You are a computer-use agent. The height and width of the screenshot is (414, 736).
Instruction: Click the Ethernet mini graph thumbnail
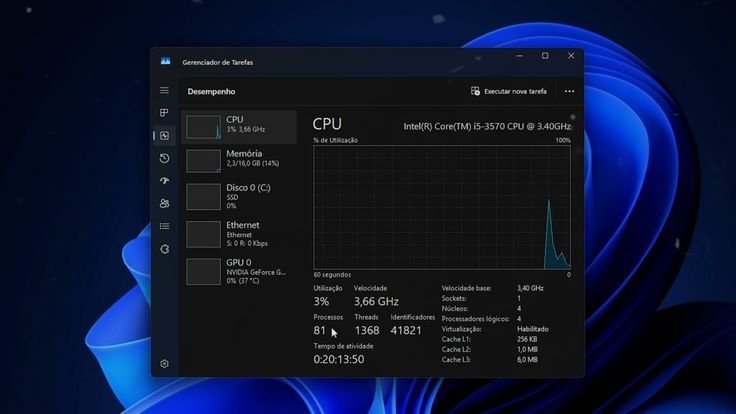[x=203, y=234]
